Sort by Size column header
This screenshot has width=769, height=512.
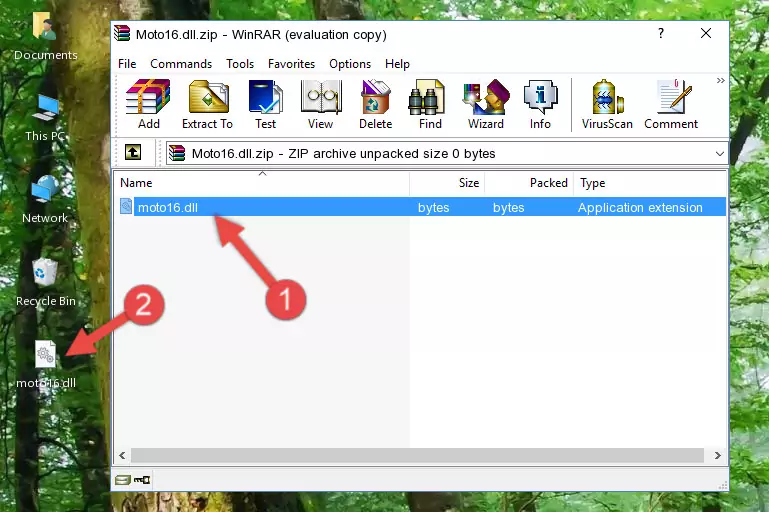pos(447,183)
